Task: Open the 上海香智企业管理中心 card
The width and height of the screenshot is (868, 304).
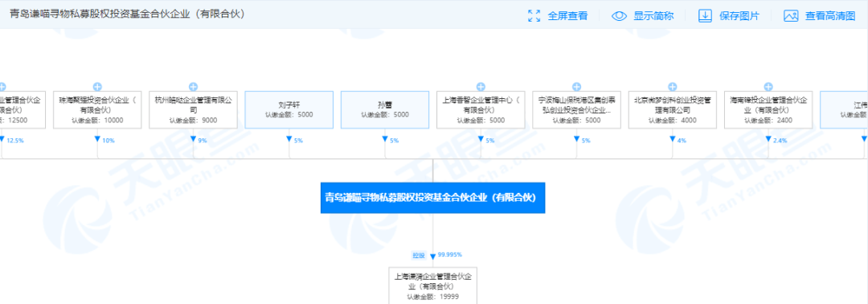Action: (x=481, y=109)
